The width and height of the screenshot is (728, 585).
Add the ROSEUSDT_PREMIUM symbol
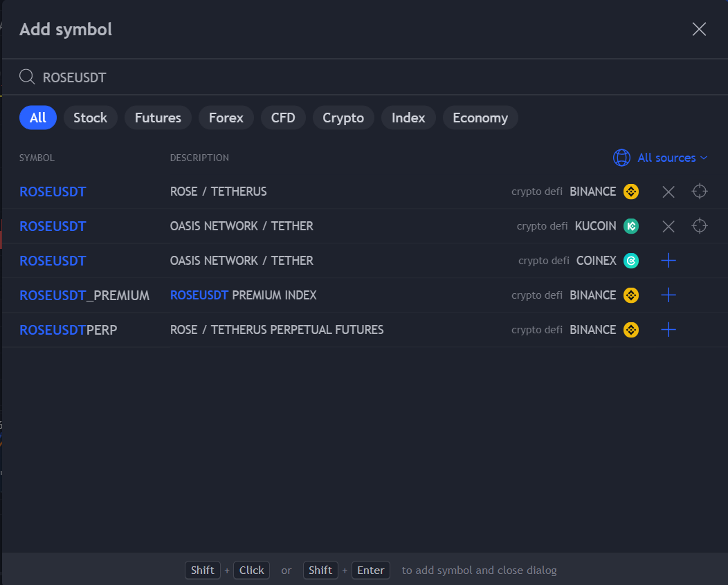[x=668, y=295]
